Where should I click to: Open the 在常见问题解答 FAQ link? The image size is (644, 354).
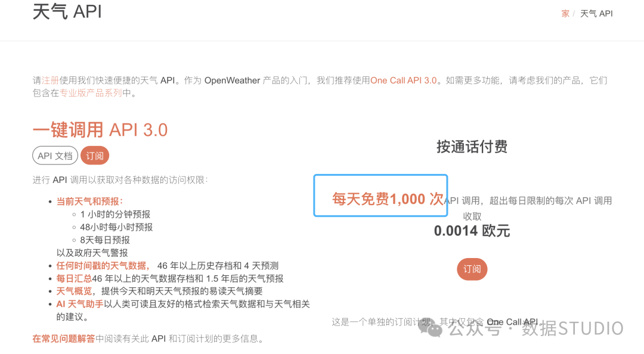(64, 339)
